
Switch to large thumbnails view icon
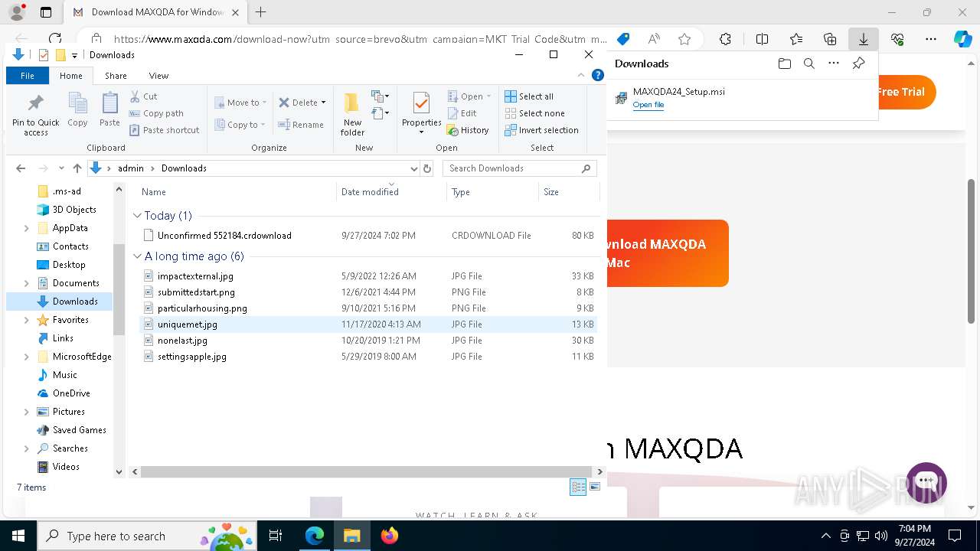pyautogui.click(x=595, y=487)
